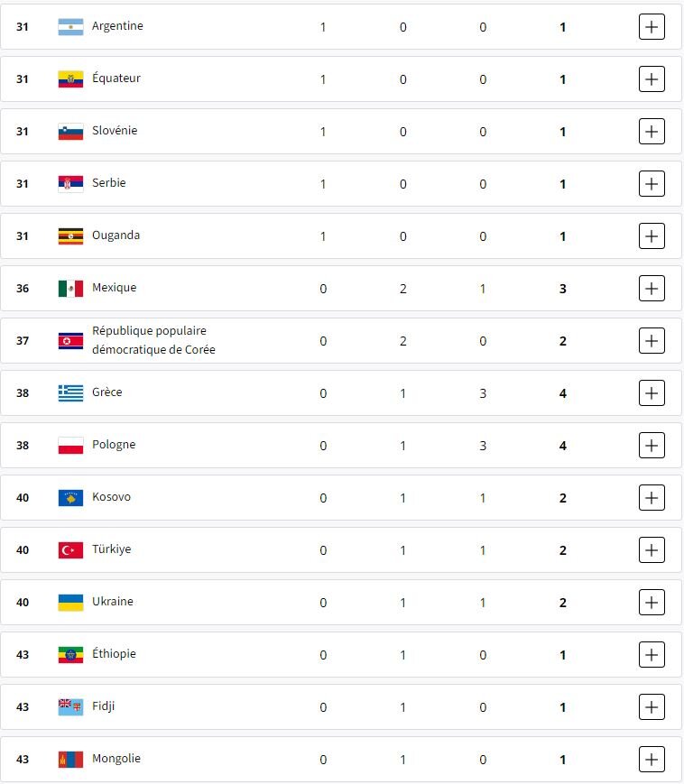Expand the Ukraine row plus button

point(652,603)
